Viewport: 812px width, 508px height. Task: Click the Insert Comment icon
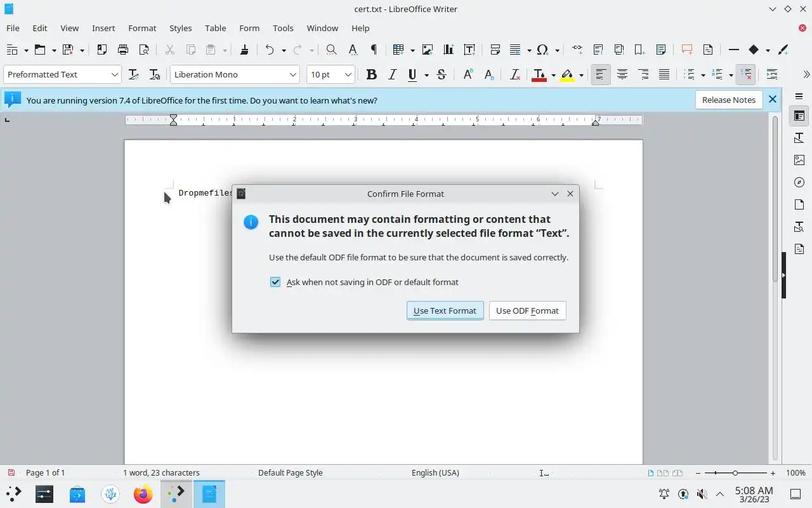686,50
